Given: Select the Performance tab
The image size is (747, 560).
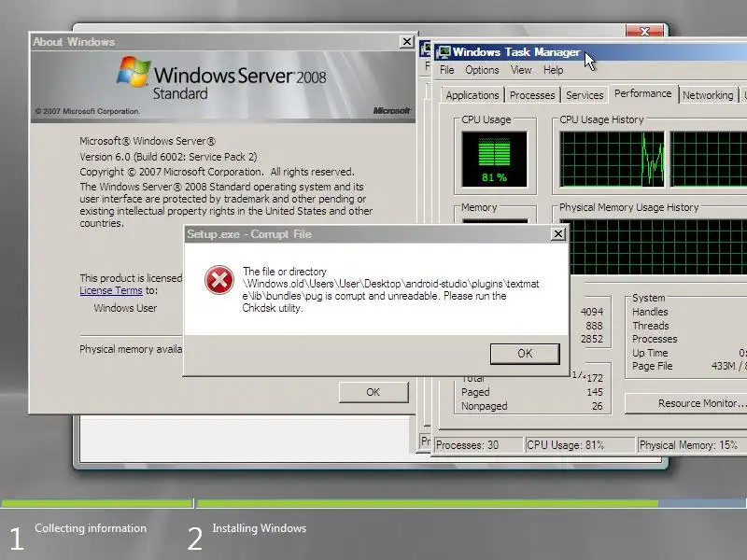Looking at the screenshot, I should click(642, 93).
